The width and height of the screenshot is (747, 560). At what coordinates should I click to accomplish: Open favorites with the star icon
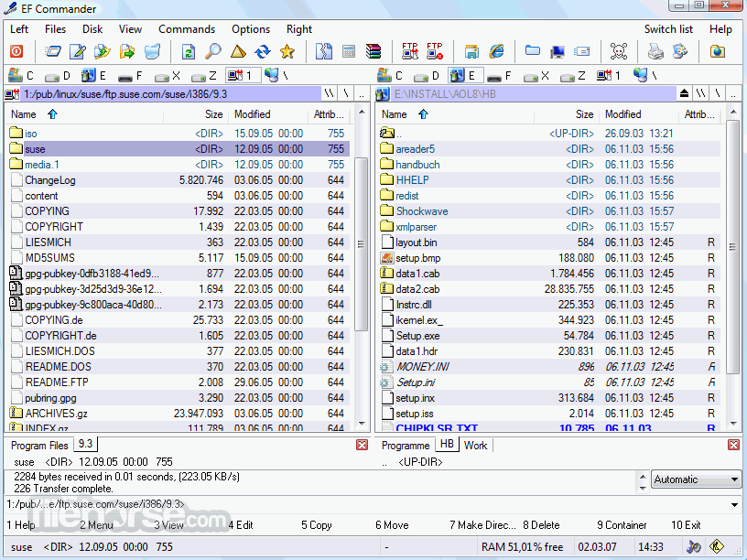[287, 51]
